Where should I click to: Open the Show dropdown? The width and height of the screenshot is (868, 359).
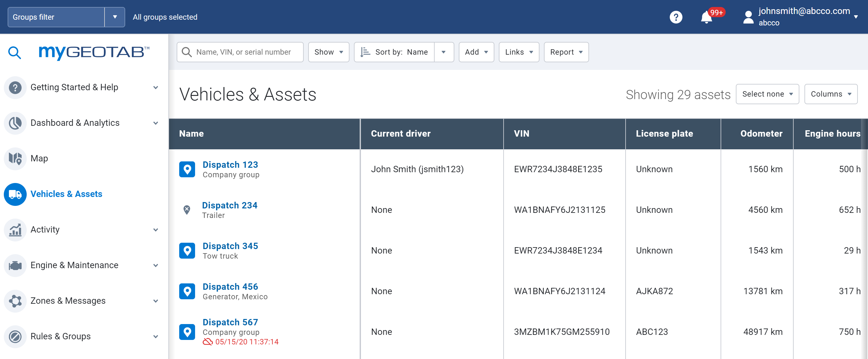coord(329,52)
